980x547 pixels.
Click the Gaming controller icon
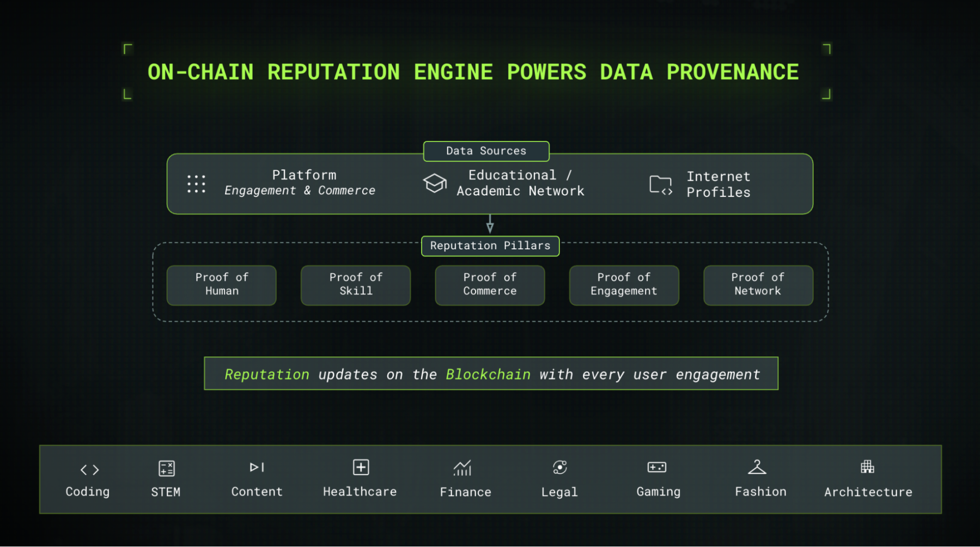point(656,467)
